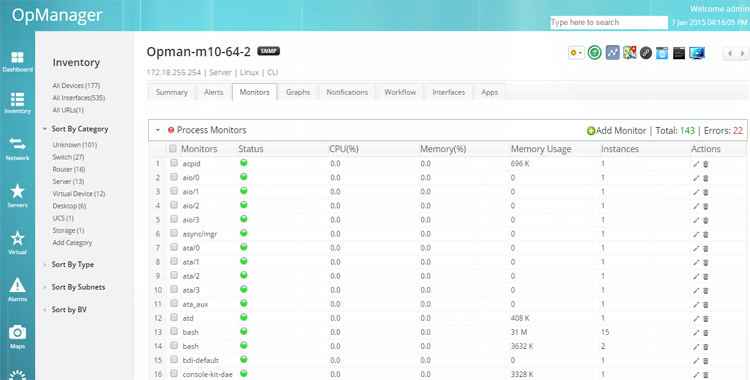Filter by Virtual Device (12) category
The image size is (750, 380).
pos(79,194)
